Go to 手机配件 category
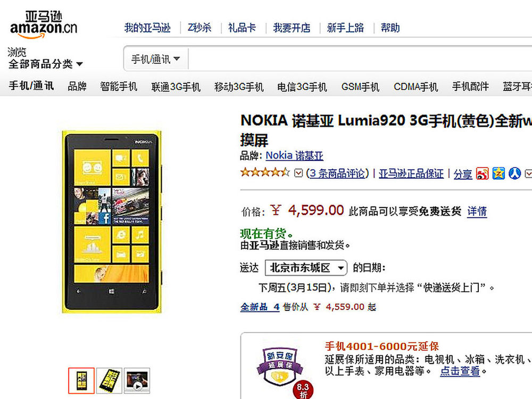The image size is (532, 399). coord(470,87)
